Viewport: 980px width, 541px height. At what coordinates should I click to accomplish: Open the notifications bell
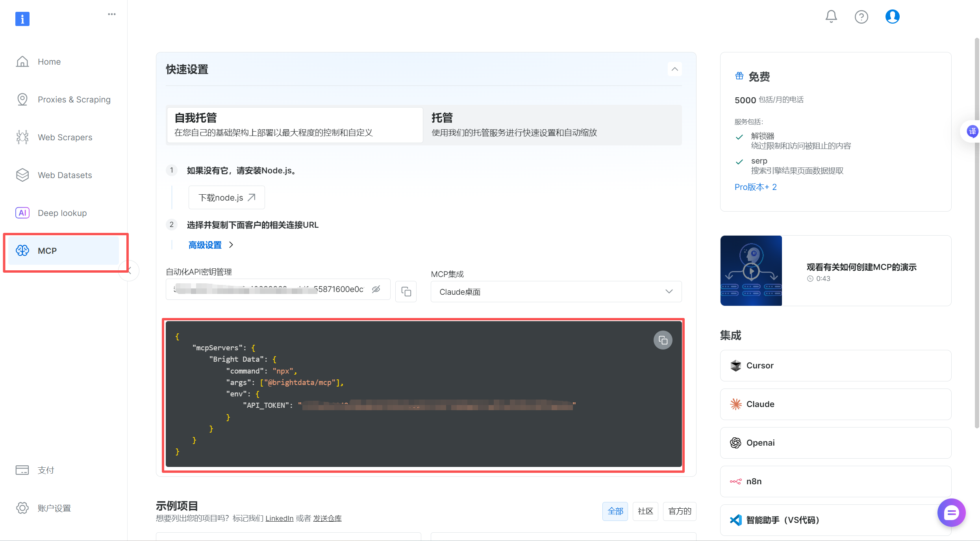tap(831, 17)
